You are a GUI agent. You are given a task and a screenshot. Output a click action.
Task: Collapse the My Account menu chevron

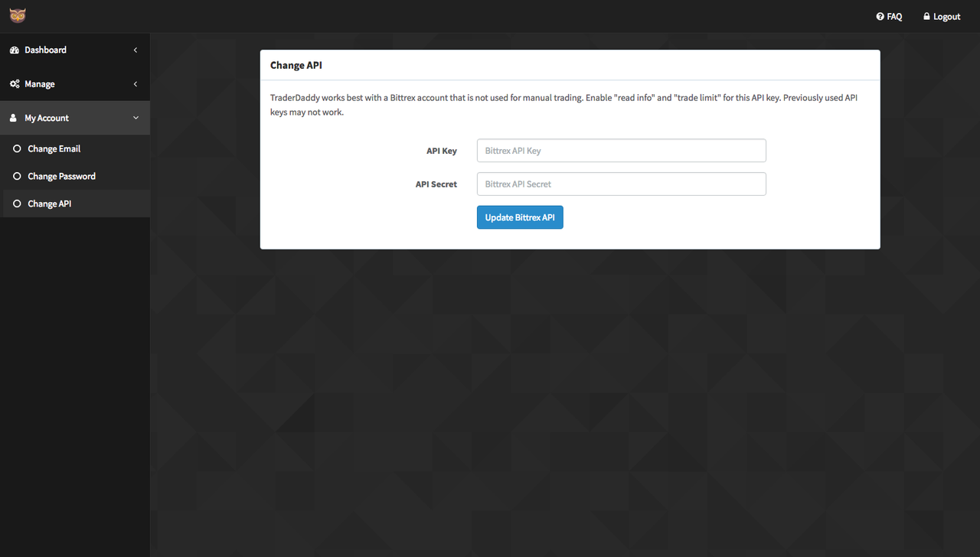coord(136,118)
